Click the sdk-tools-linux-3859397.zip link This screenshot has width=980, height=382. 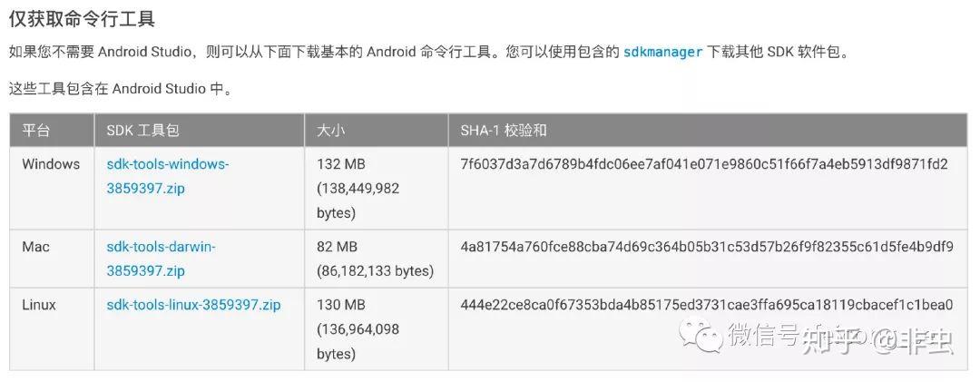(193, 305)
